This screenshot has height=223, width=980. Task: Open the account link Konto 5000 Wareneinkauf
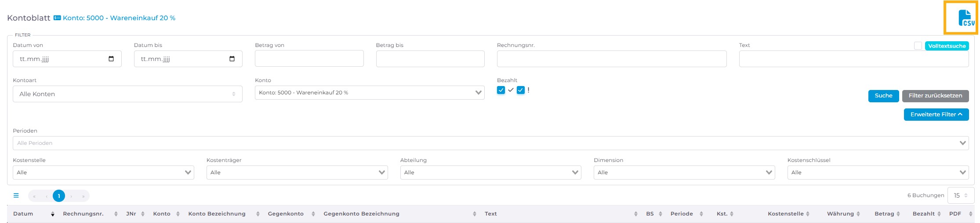click(x=119, y=18)
